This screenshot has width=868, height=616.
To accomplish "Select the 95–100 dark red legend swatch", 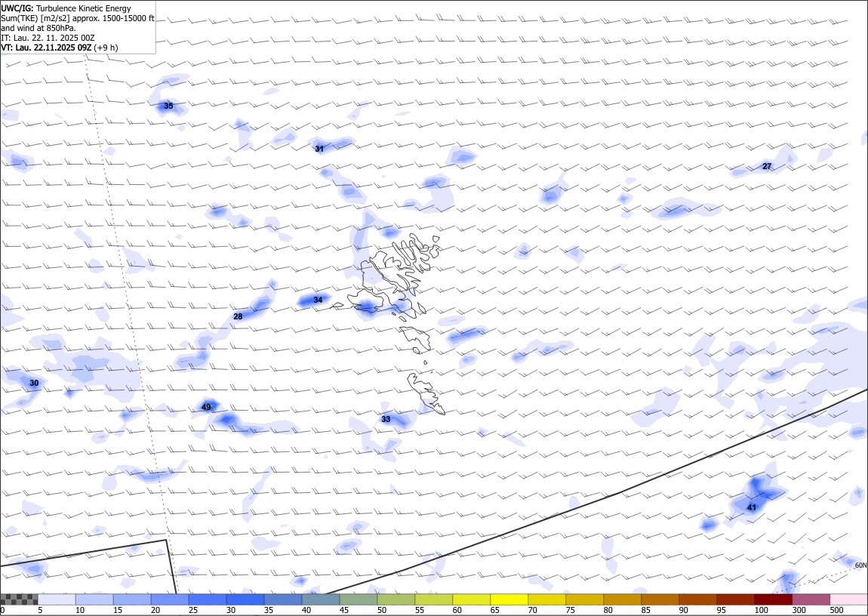I will click(735, 599).
